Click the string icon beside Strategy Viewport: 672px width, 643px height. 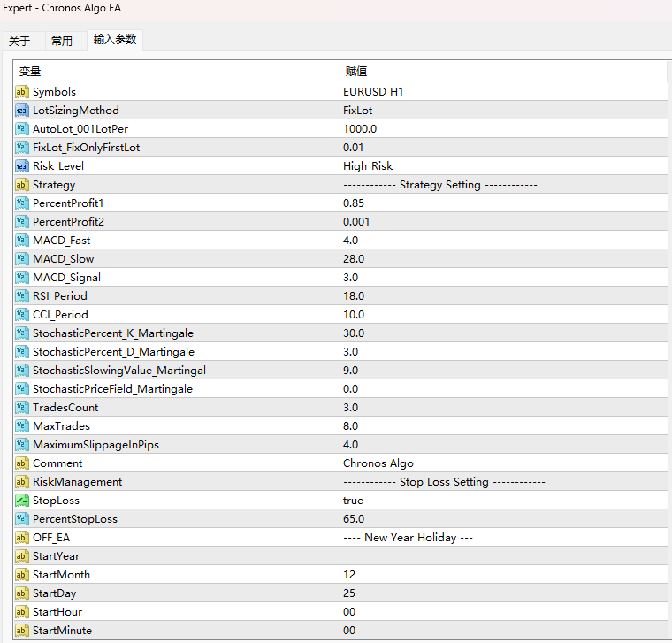click(x=22, y=185)
